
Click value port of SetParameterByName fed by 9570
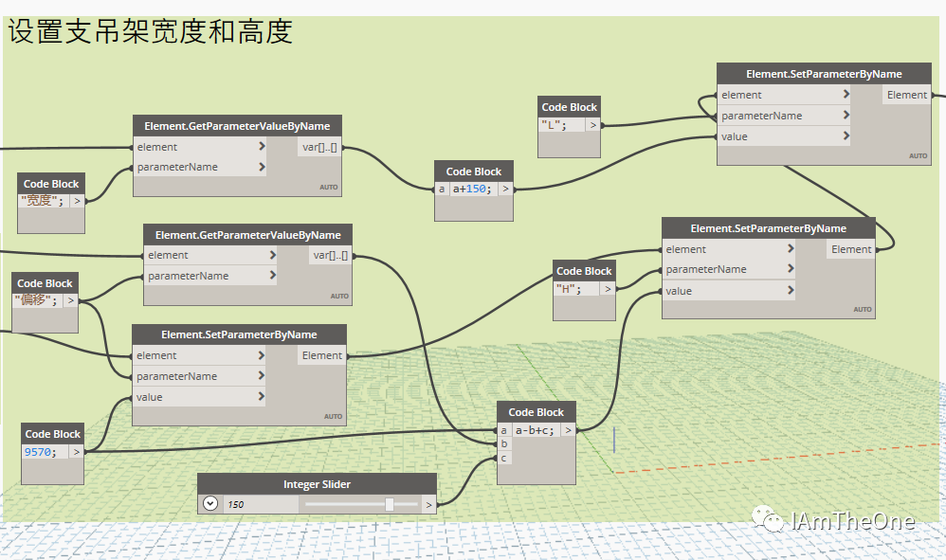click(x=200, y=397)
